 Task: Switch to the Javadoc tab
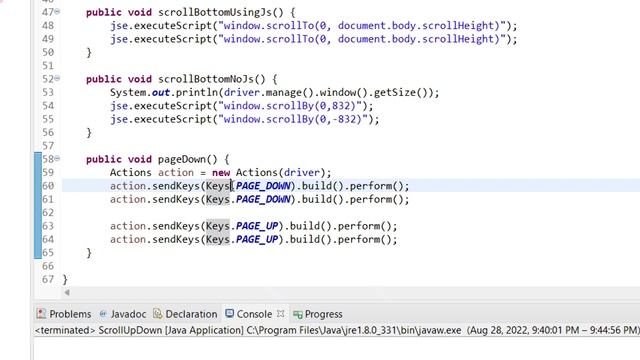(x=122, y=314)
